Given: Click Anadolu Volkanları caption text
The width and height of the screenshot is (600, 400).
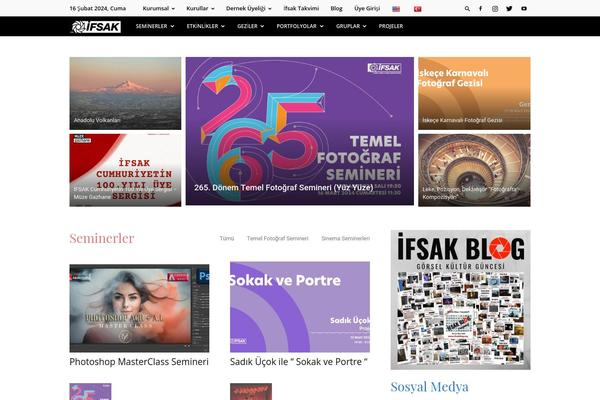Looking at the screenshot, I should (x=97, y=120).
